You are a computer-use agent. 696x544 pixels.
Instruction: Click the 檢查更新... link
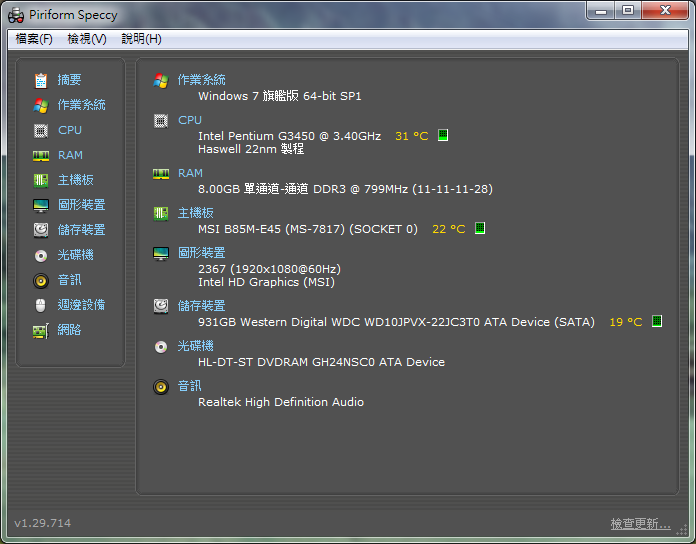coord(641,524)
